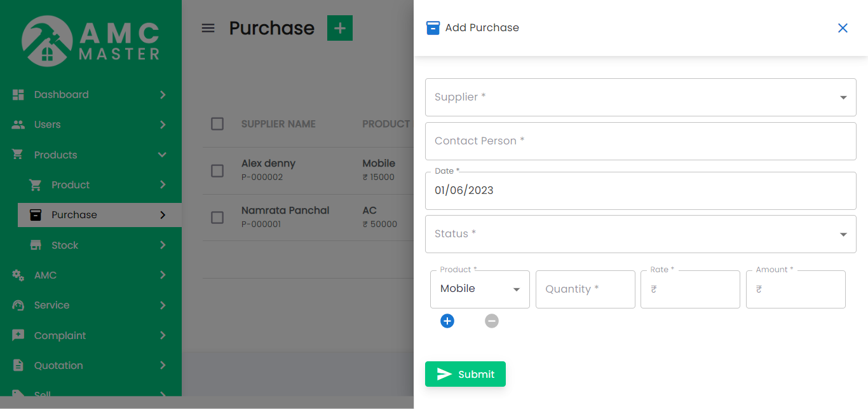Screen dimensions: 868x409
Task: Click the gray minus remove row icon
Action: [492, 321]
